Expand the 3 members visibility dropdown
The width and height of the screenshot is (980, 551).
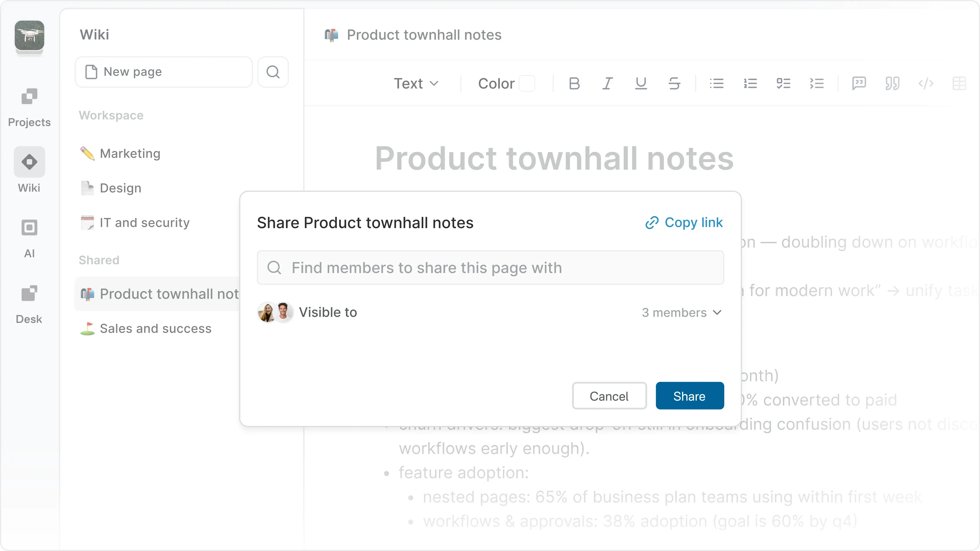[681, 313]
